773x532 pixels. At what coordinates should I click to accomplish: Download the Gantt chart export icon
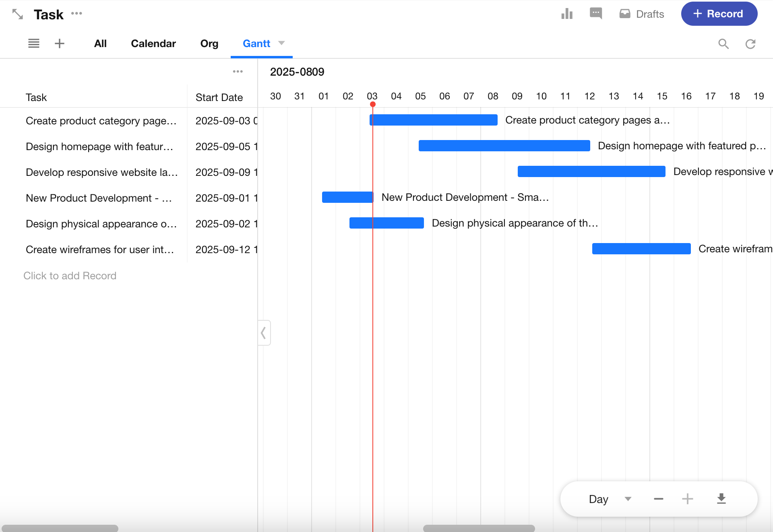[721, 499]
